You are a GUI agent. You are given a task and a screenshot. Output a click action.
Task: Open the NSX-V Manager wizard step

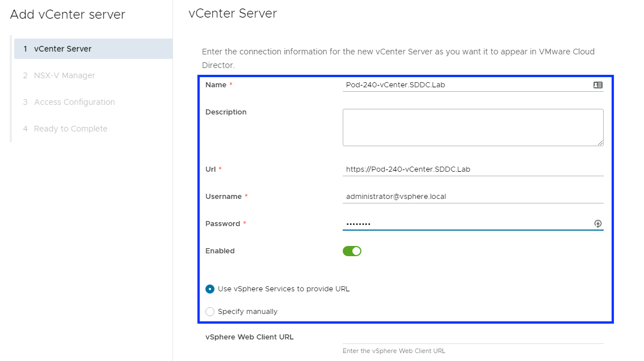(x=64, y=75)
